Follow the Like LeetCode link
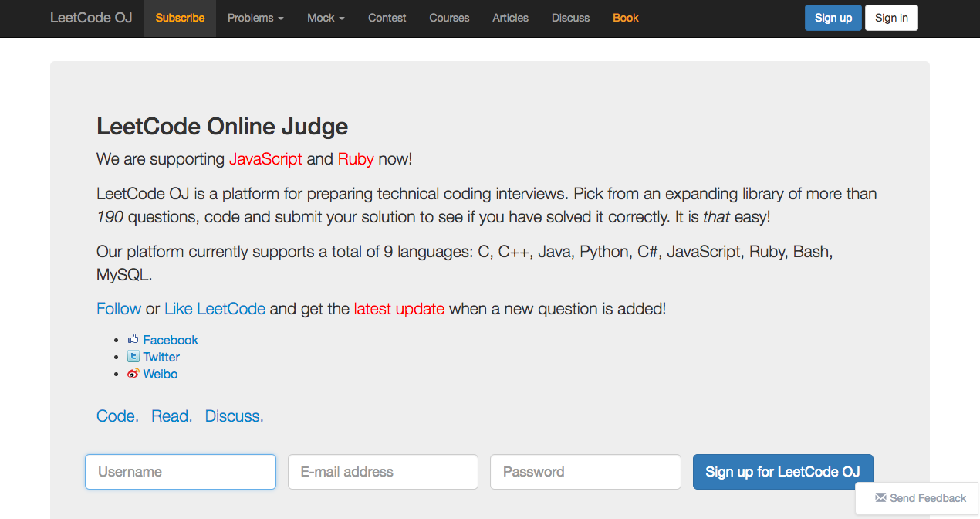This screenshot has height=519, width=980. (x=215, y=309)
